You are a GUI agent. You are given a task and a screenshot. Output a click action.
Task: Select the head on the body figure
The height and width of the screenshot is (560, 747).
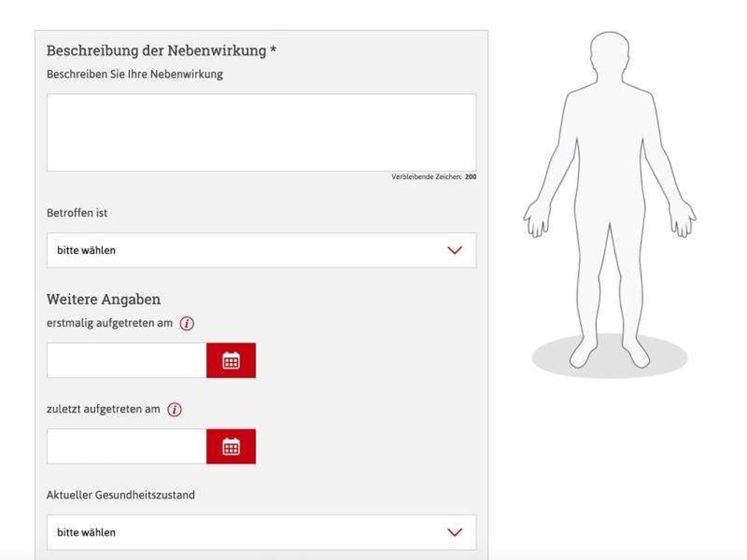(x=609, y=52)
